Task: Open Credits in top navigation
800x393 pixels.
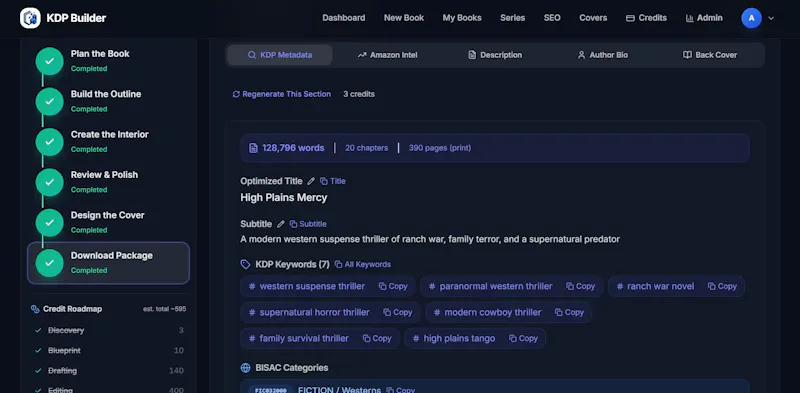Action: (646, 18)
